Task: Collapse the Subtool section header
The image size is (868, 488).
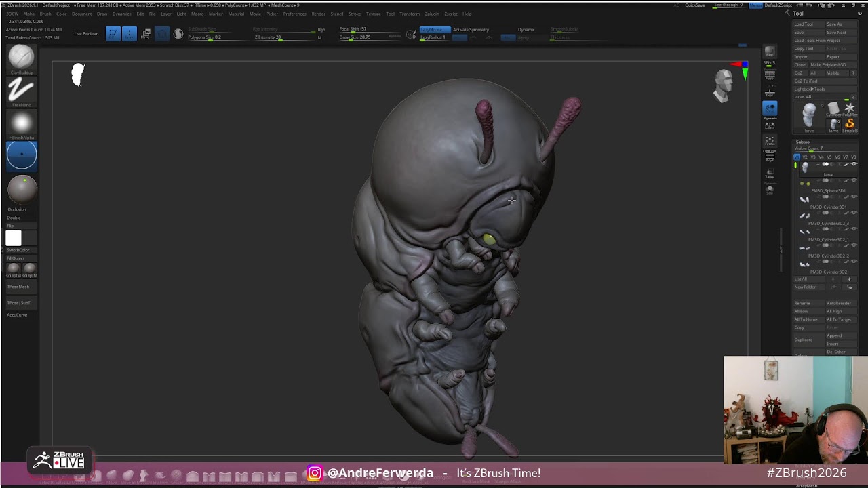Action: point(804,142)
